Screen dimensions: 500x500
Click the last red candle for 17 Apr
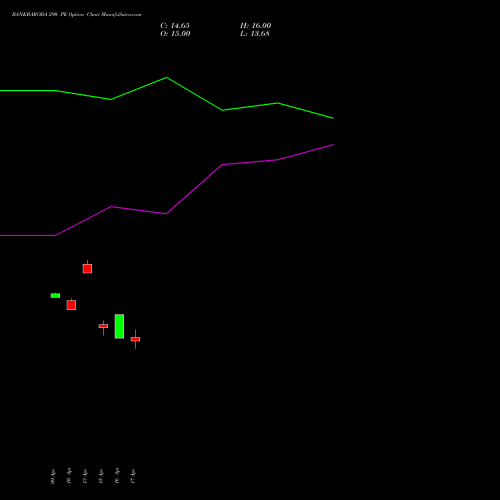[x=135, y=339]
